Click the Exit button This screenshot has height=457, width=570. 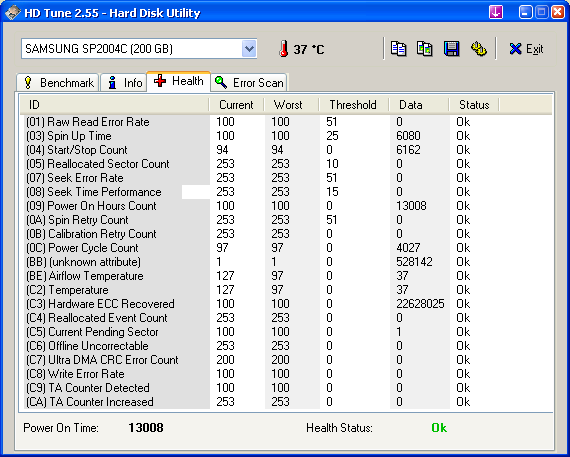[526, 49]
